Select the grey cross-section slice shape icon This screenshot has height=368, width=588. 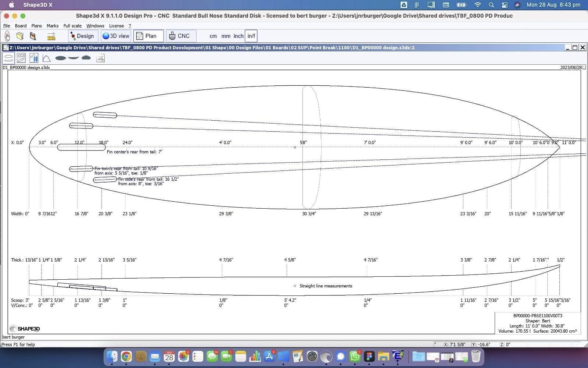coord(86,58)
